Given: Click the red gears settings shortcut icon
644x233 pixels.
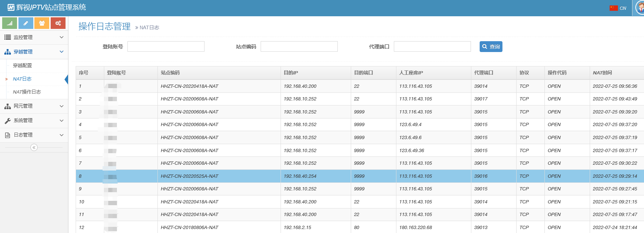Looking at the screenshot, I should click(x=58, y=23).
